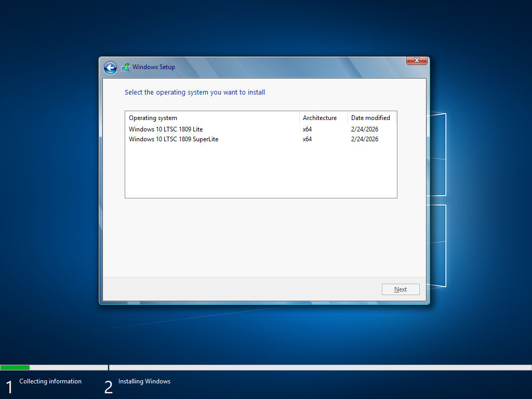Sort by the Date modified column header

[370, 117]
